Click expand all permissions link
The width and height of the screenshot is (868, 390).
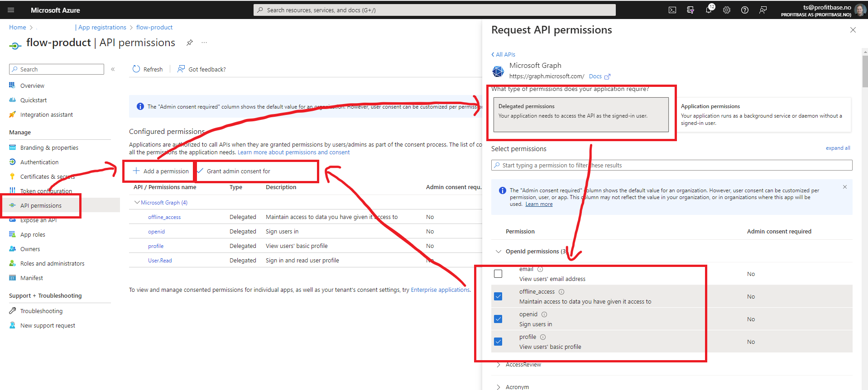[838, 148]
